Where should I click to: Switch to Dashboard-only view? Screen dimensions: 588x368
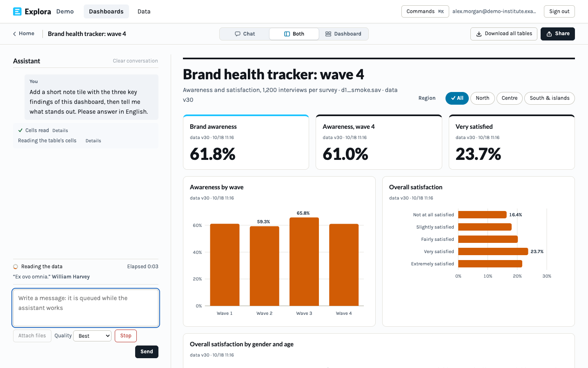[x=343, y=34]
